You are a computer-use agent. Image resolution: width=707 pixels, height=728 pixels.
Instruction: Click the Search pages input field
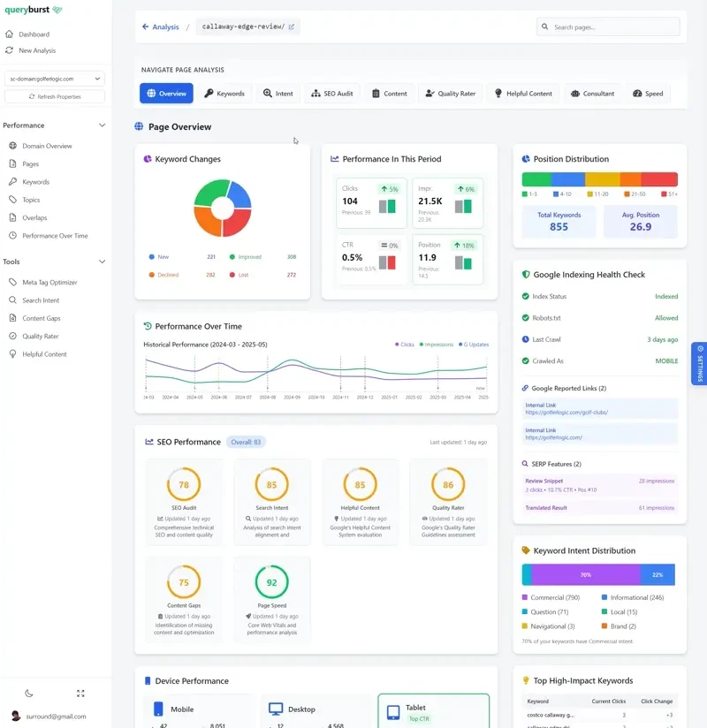tap(608, 27)
